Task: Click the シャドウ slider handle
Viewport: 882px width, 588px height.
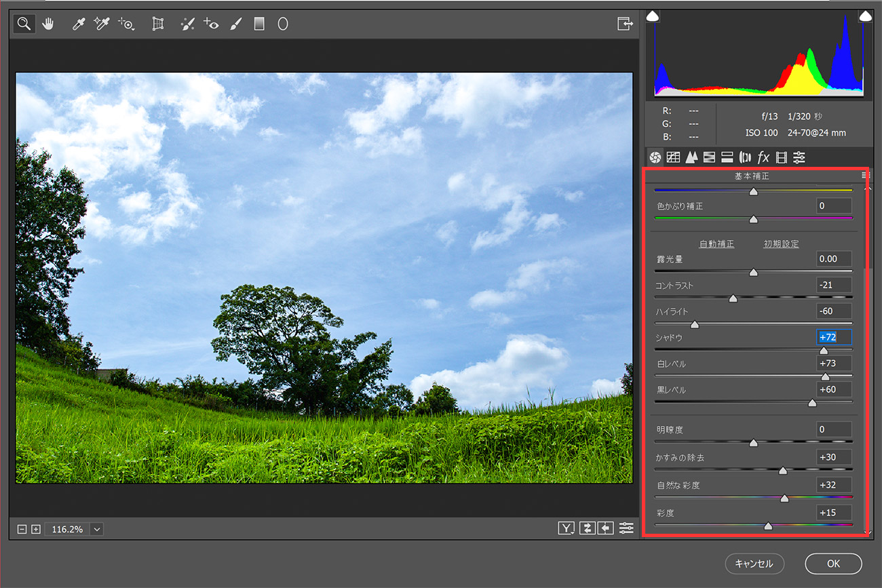Action: 824,351
